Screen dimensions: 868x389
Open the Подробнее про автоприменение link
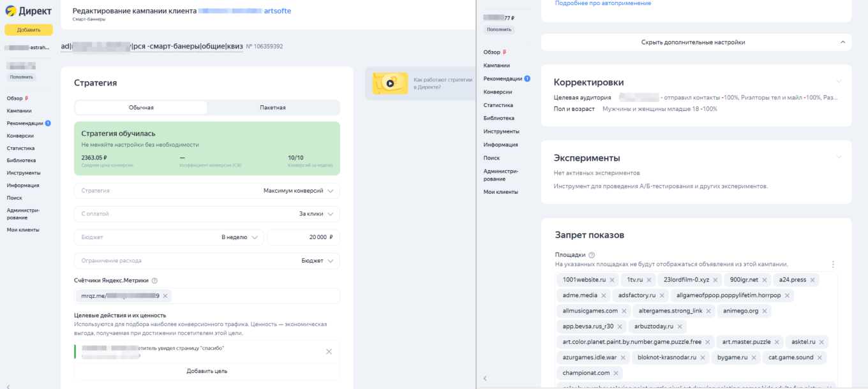[602, 3]
